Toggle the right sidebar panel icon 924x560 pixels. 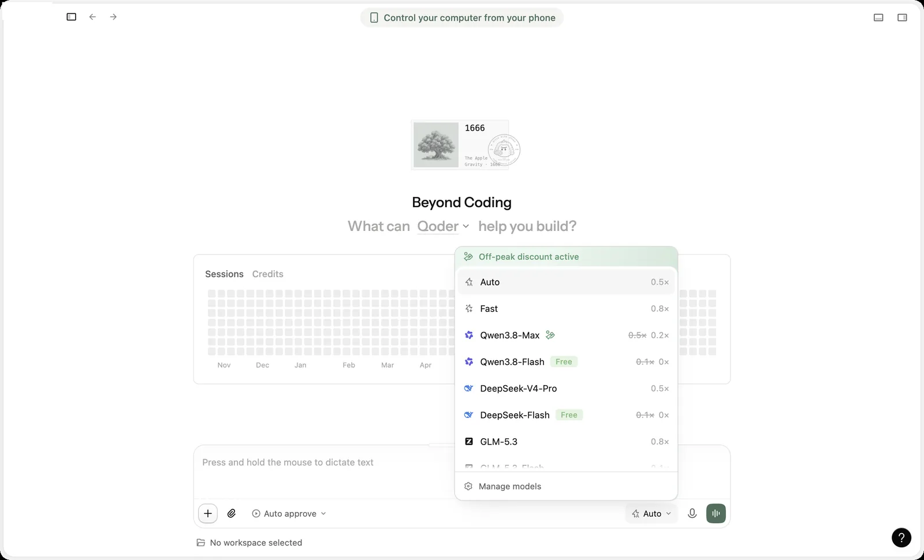pyautogui.click(x=902, y=17)
